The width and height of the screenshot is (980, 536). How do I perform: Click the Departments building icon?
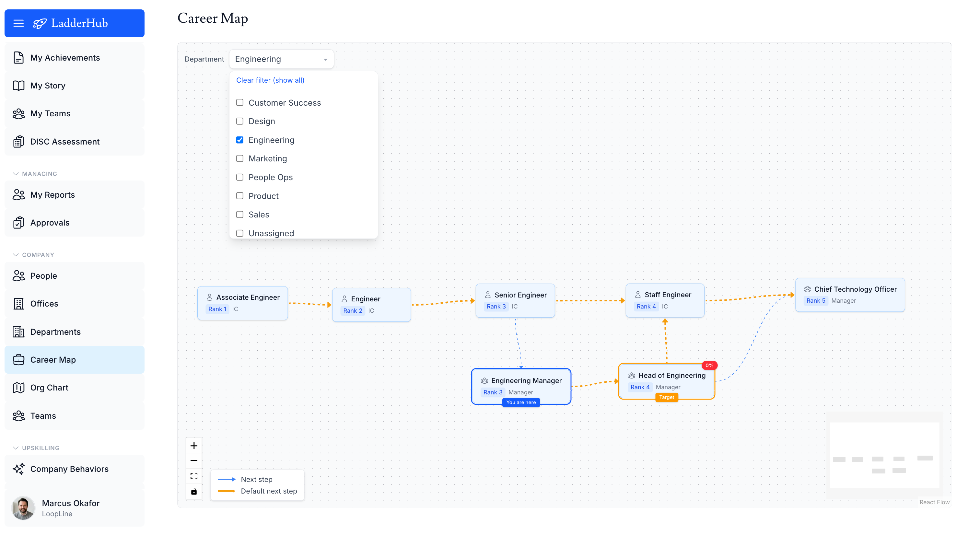(x=18, y=332)
